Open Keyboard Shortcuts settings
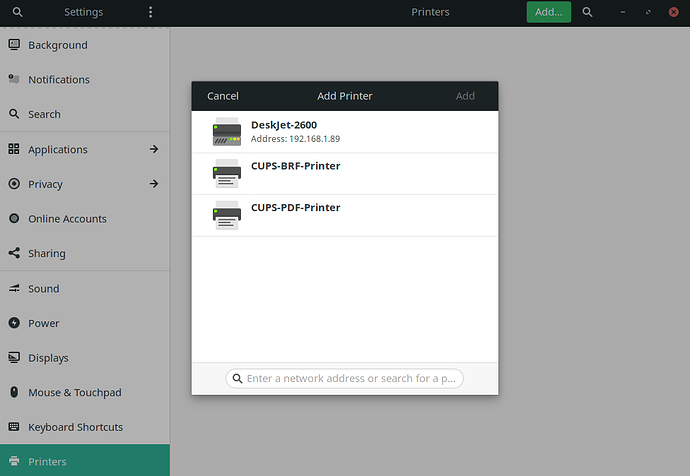Image resolution: width=690 pixels, height=476 pixels. [84, 427]
